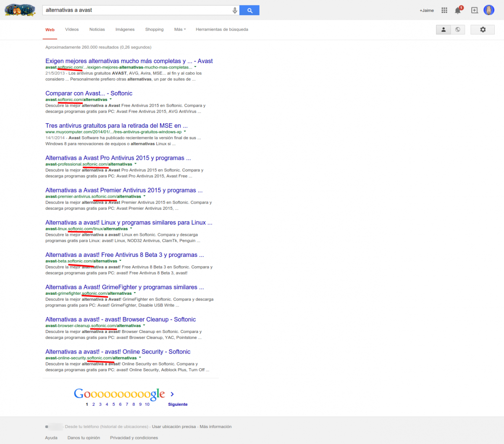Open avast! Linux alternatives result

click(x=129, y=223)
